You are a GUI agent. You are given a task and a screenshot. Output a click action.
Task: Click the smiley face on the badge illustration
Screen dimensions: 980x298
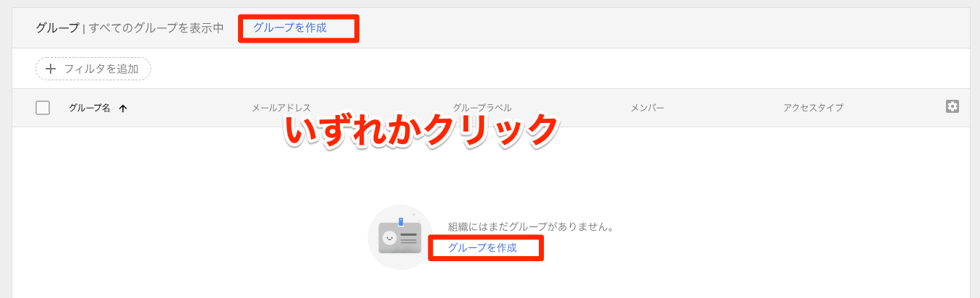389,238
